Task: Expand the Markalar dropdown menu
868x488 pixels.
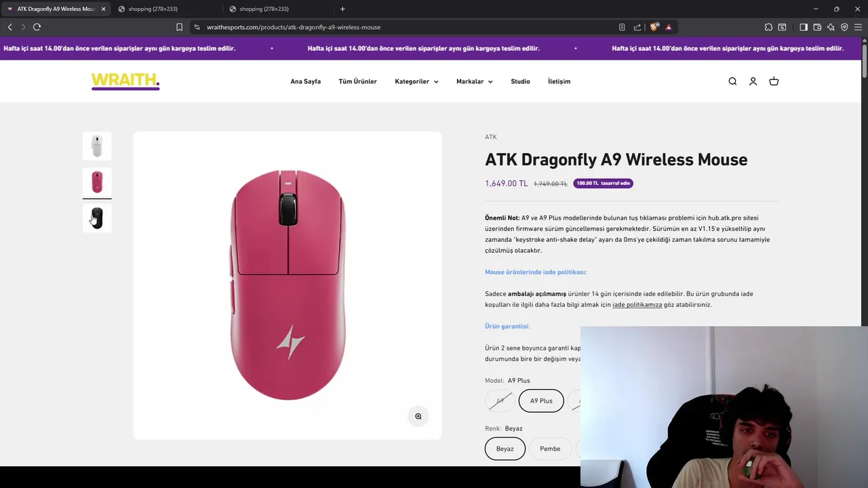Action: click(x=474, y=81)
